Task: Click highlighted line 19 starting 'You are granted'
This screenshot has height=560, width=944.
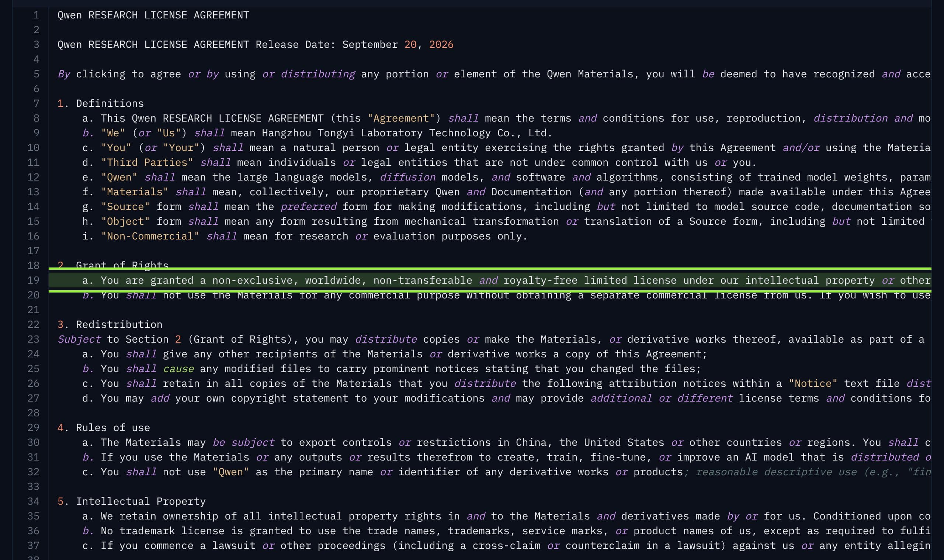Action: [x=490, y=280]
